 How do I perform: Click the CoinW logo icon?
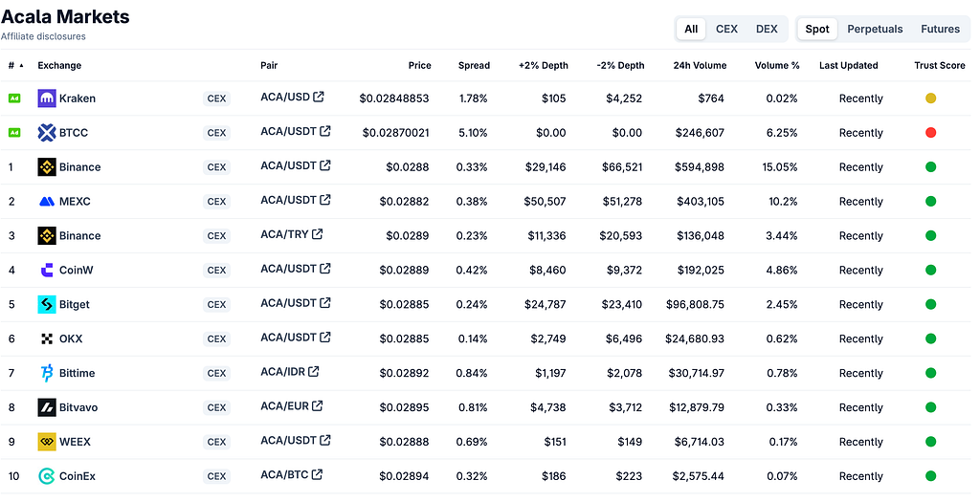point(47,270)
